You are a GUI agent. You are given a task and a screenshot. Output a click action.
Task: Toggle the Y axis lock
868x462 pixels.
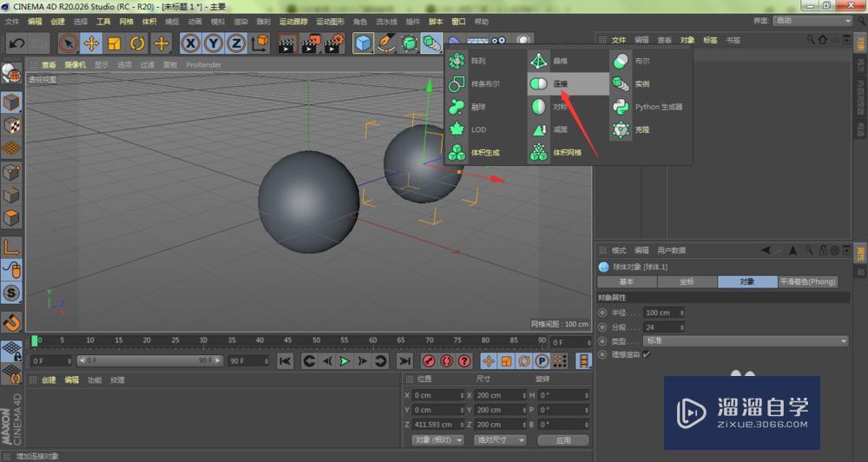coord(214,43)
